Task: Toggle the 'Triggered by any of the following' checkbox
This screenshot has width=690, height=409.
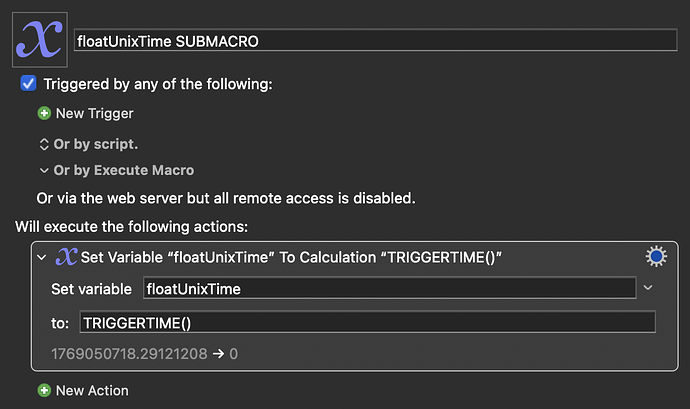Action: (29, 85)
